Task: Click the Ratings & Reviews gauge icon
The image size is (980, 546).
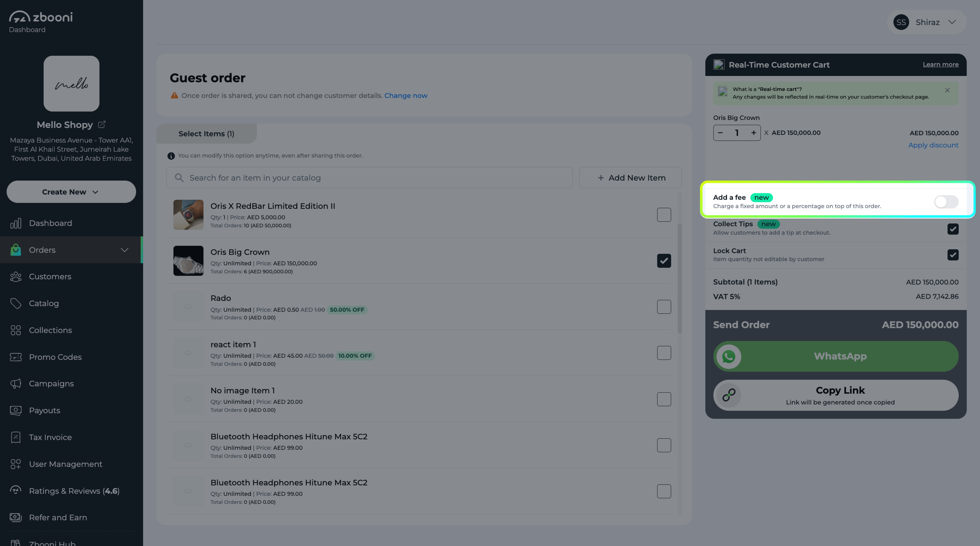Action: 16,490
